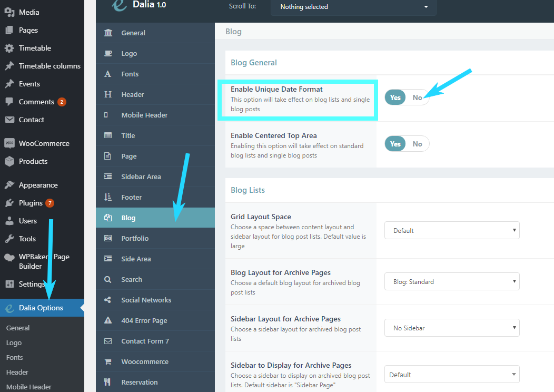Click the Header letter H icon
554x392 pixels.
point(108,94)
